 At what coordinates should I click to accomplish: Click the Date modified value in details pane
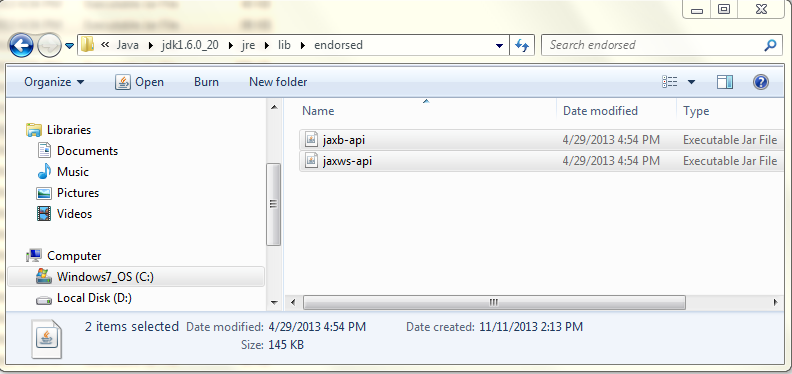click(317, 327)
